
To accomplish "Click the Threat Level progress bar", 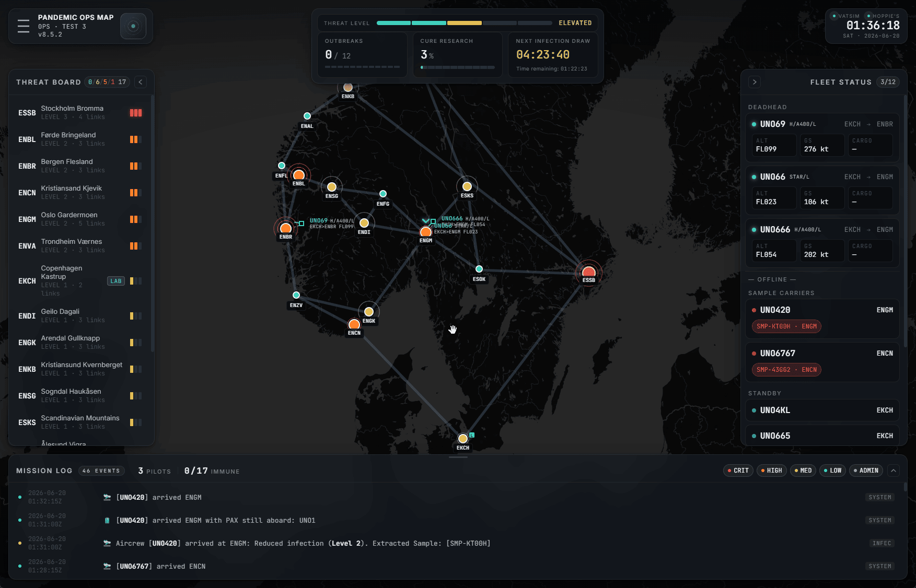I will coord(464,23).
